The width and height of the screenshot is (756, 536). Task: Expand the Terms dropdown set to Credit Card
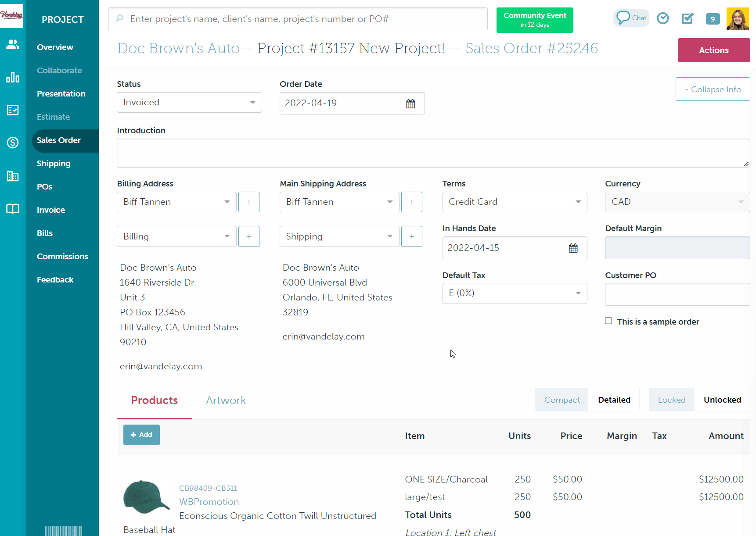point(514,202)
